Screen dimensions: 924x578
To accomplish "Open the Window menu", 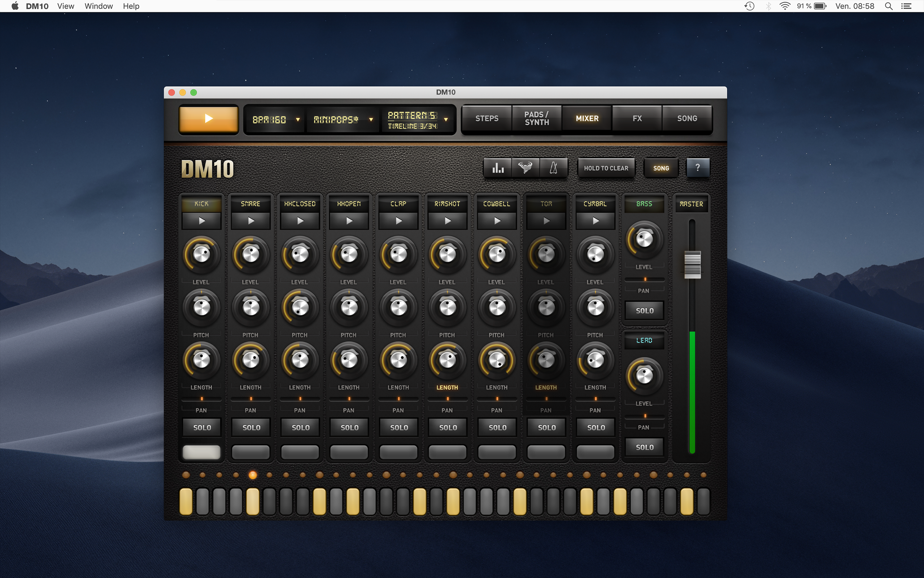I will [99, 6].
